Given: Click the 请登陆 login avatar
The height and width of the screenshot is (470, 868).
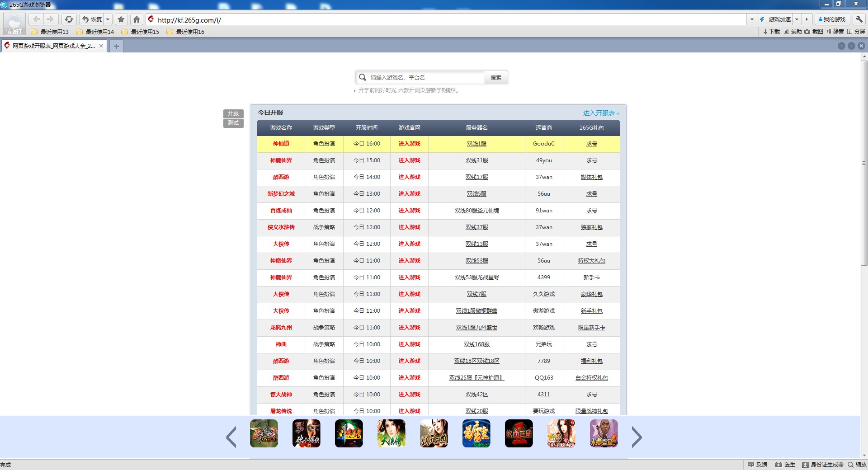Looking at the screenshot, I should tap(14, 24).
